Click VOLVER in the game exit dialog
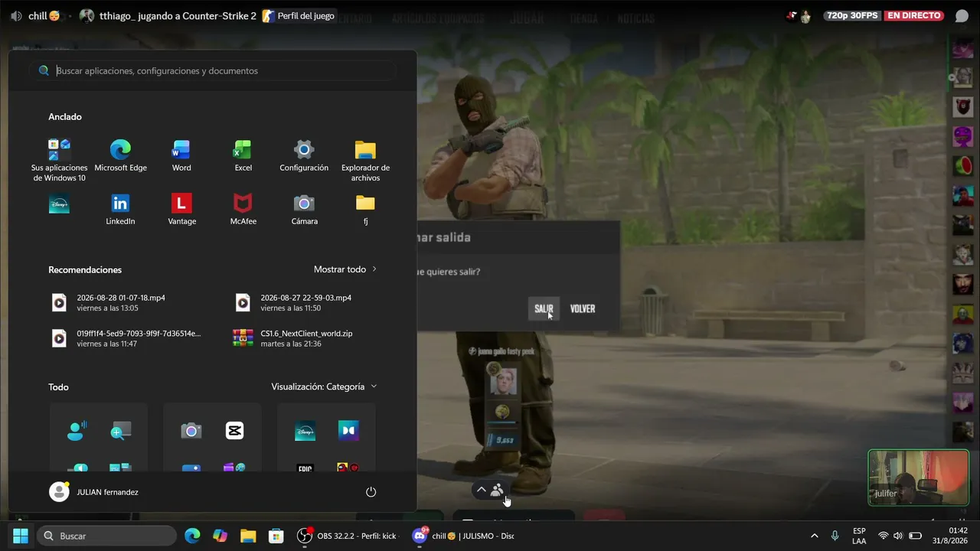Viewport: 980px width, 551px height. pos(583,308)
